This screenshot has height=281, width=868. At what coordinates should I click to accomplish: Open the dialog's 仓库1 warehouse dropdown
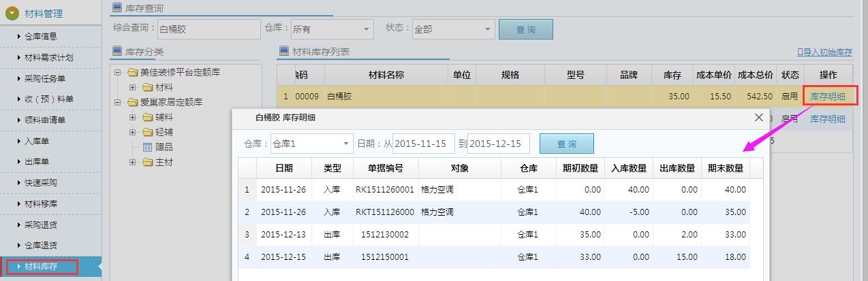pyautogui.click(x=346, y=144)
